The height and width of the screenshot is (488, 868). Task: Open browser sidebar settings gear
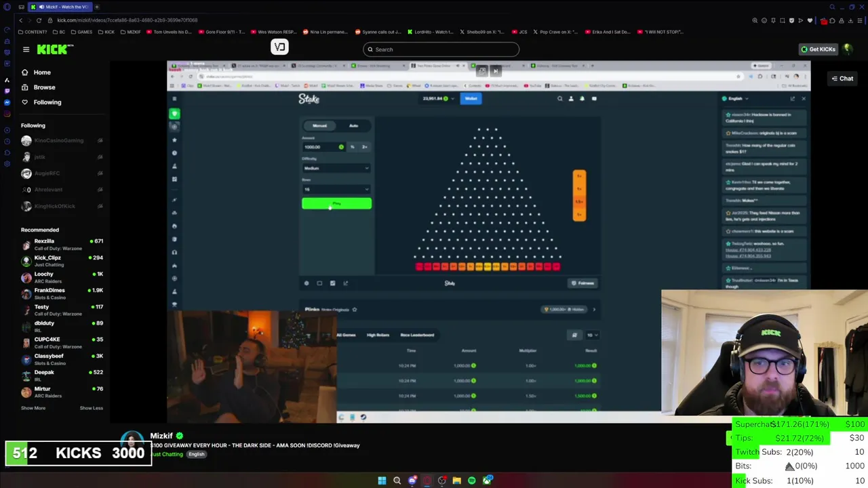7,163
